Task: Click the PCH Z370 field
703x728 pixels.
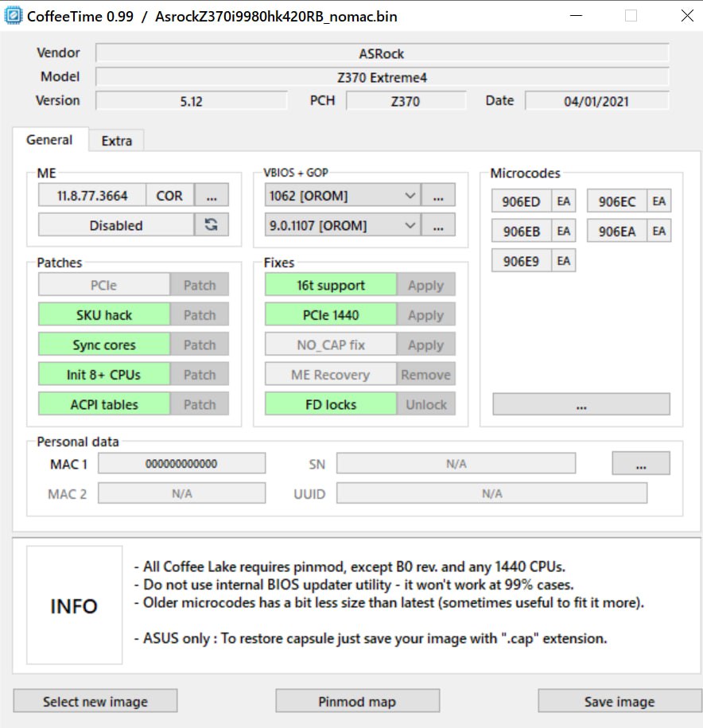Action: click(406, 101)
